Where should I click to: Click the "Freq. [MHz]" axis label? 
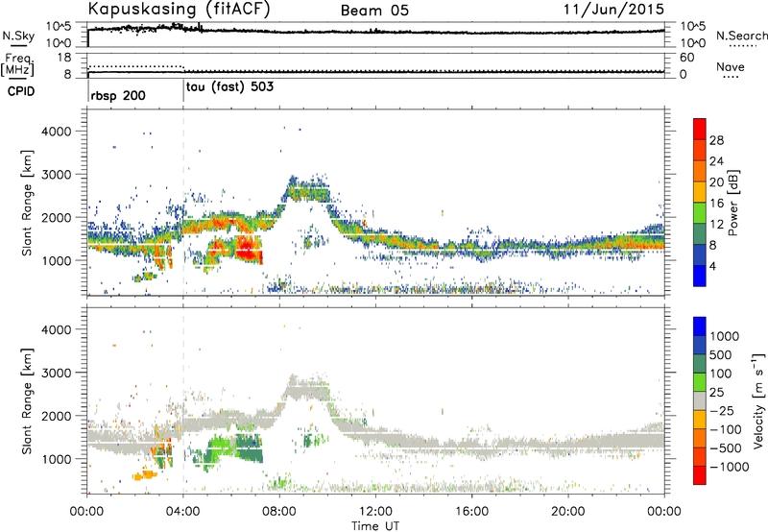[x=17, y=65]
